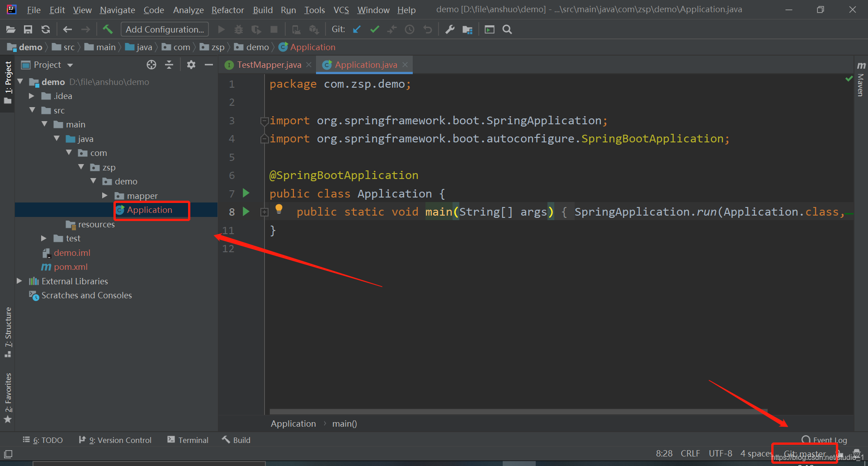
Task: Toggle tool window buttons icon bottom-left
Action: [8, 454]
